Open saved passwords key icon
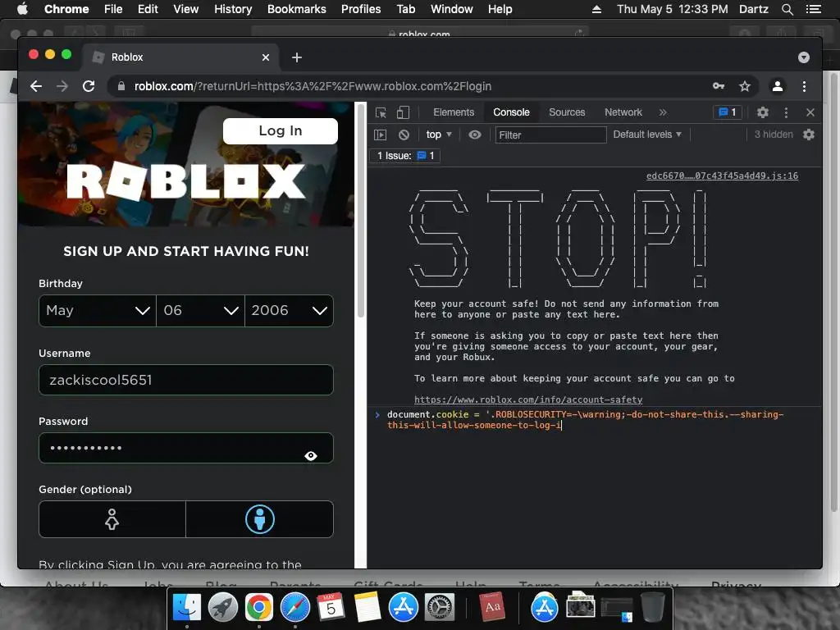 (719, 86)
